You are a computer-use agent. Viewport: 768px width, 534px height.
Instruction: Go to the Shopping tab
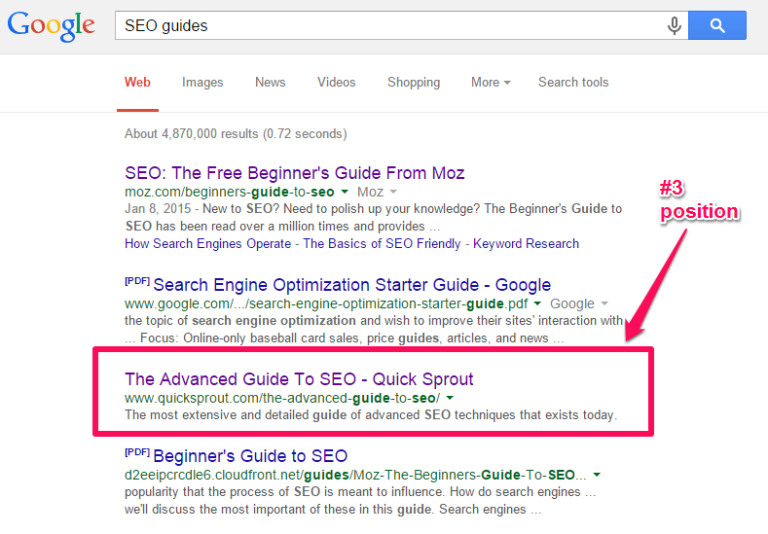click(x=413, y=82)
